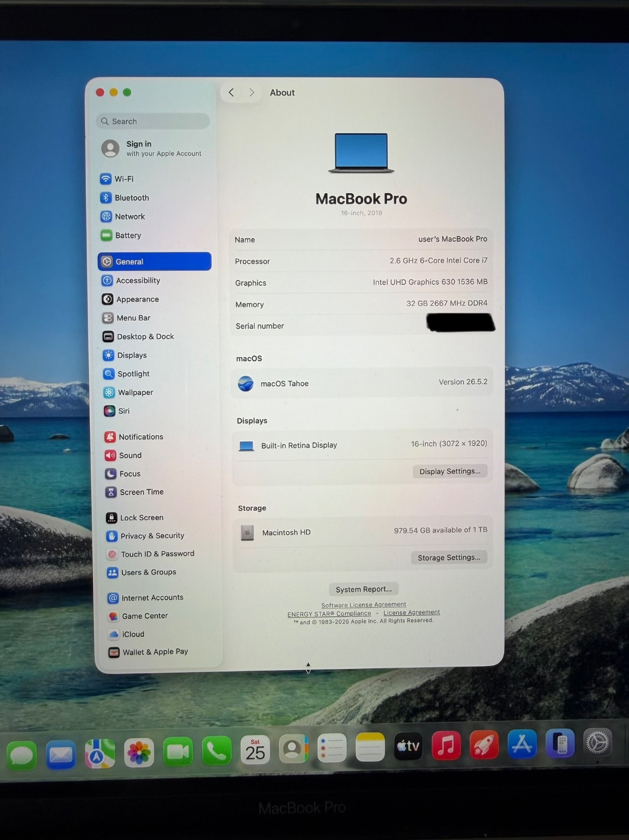Click Version 26.5.2 text
The image size is (629, 840).
click(463, 382)
